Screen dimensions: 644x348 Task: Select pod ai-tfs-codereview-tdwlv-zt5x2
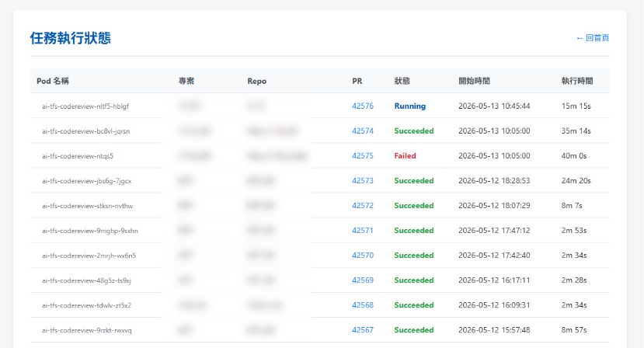[87, 304]
